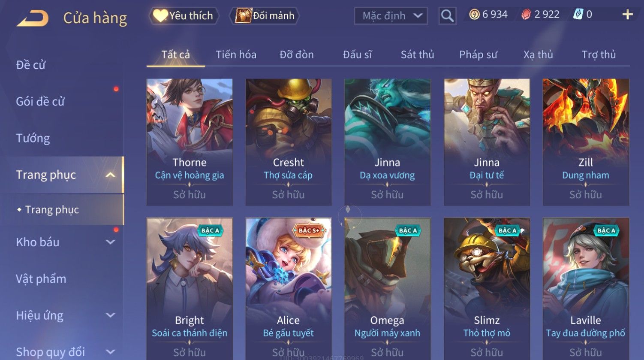Open Alice Bé gấu tuyết skin card
The image size is (644, 360).
coord(288,288)
